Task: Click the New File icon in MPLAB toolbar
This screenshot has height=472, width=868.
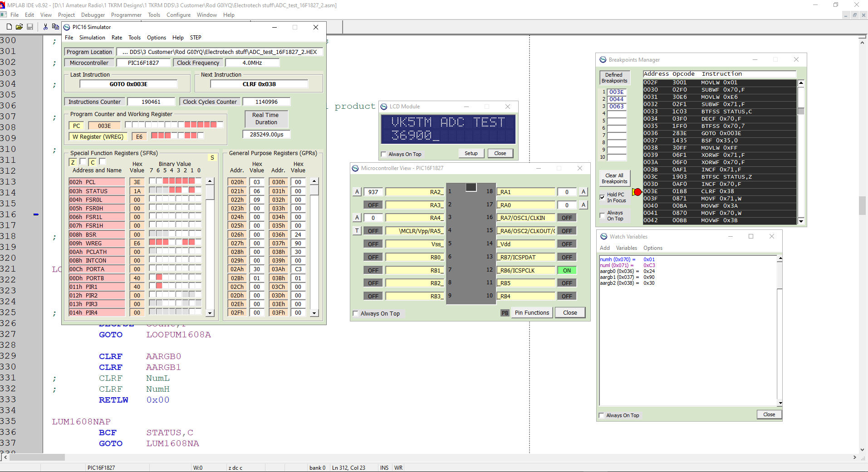Action: [x=9, y=27]
